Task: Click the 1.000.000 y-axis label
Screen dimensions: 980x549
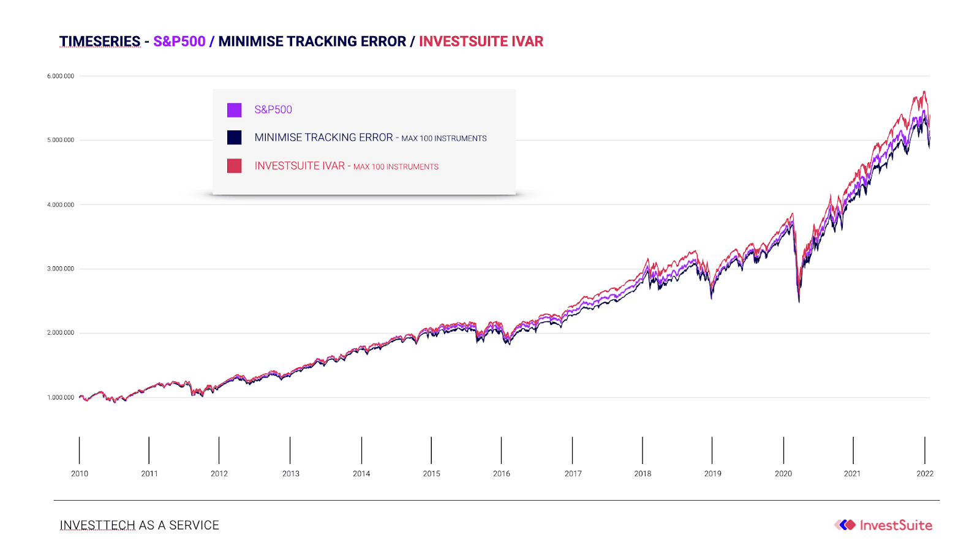Action: pos(61,397)
